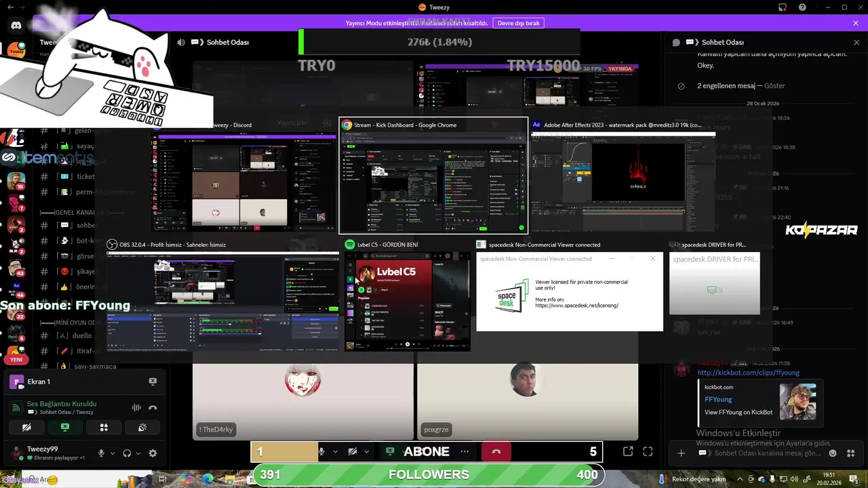This screenshot has width=868, height=488.
Task: Switch to Stream - Kick Dashboard Chrome window
Action: (433, 176)
